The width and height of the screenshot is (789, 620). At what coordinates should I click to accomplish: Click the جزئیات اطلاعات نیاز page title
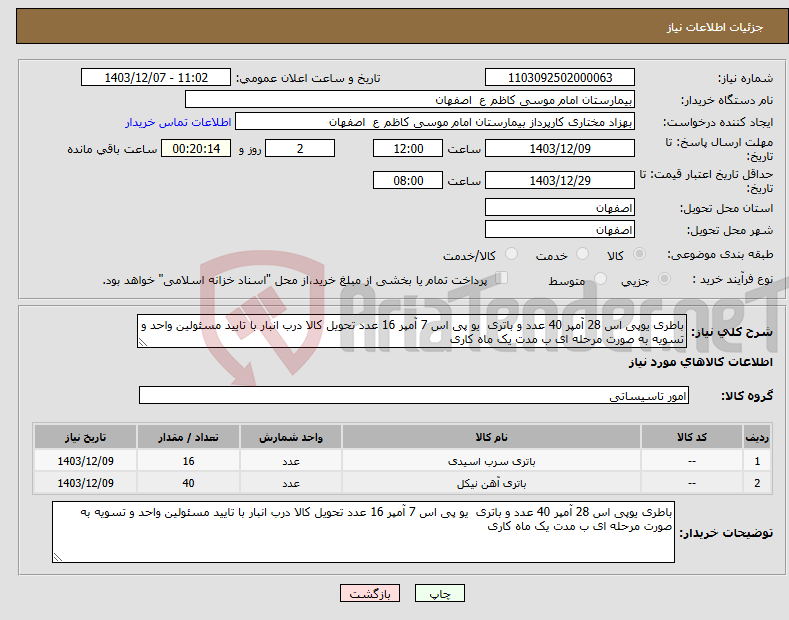(715, 27)
